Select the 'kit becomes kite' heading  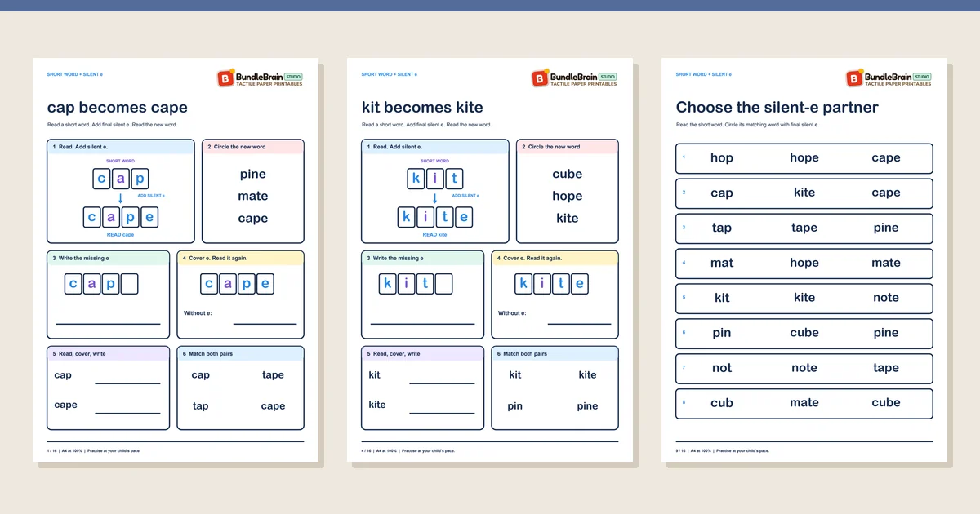pos(422,108)
